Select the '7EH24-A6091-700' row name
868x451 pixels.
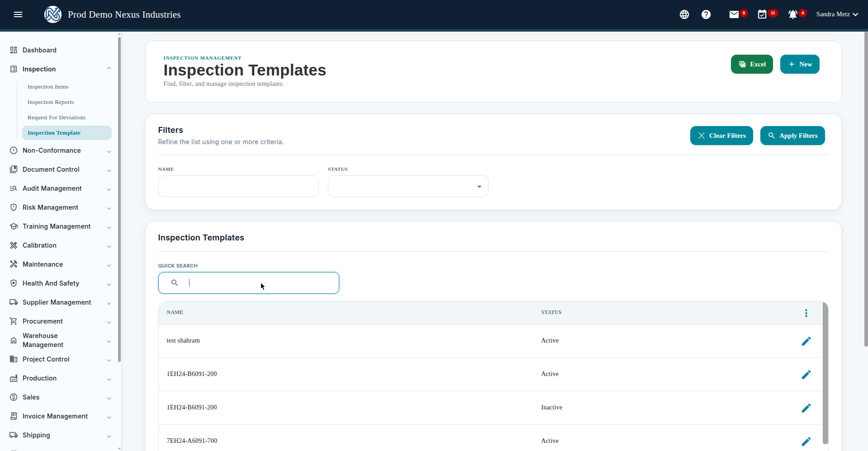[x=192, y=441]
